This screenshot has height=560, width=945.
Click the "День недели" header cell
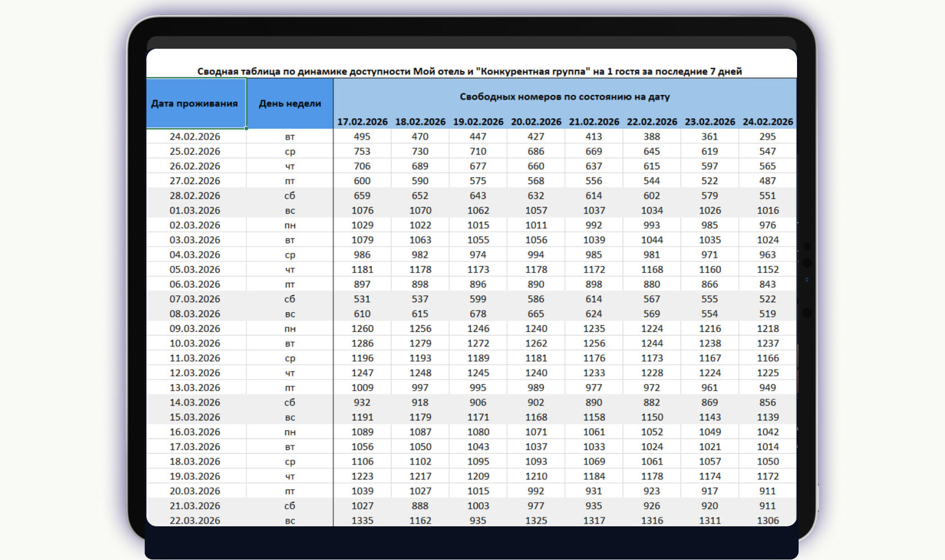(x=290, y=103)
